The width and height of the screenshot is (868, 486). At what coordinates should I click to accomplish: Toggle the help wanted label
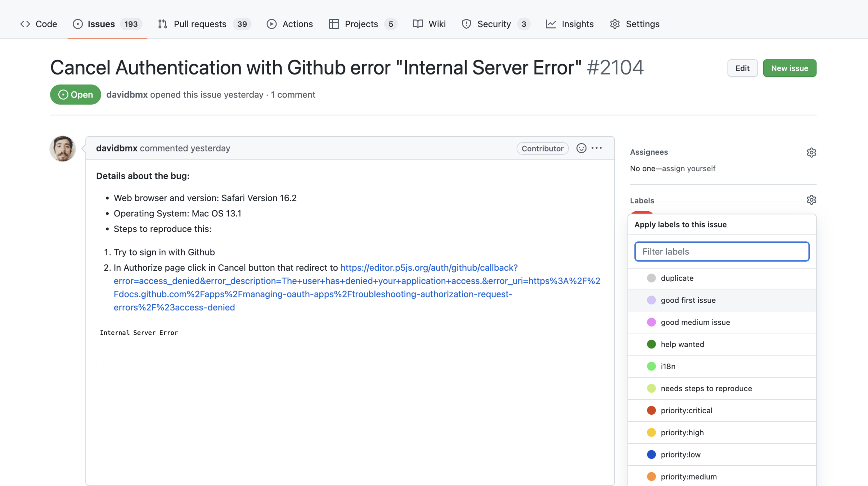pos(682,344)
